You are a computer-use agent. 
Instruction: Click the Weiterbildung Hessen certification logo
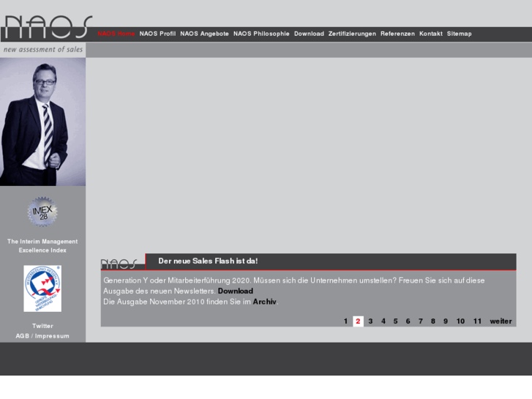[x=42, y=288]
